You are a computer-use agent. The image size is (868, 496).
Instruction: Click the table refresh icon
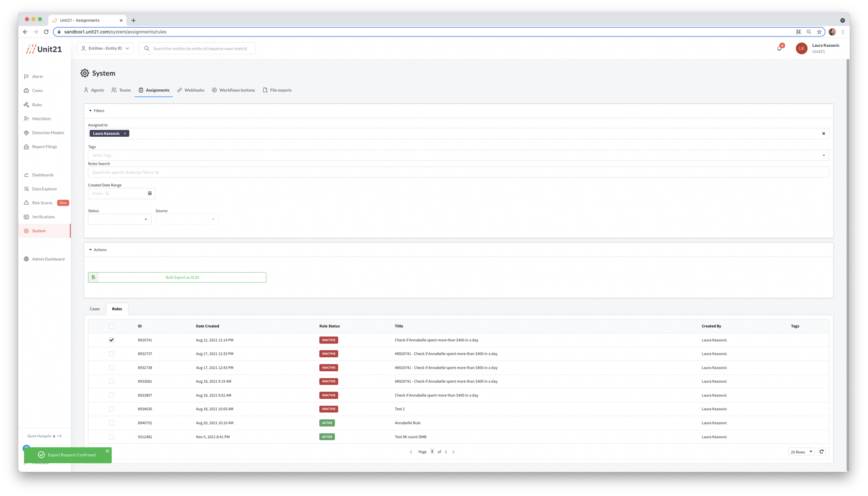pyautogui.click(x=821, y=452)
